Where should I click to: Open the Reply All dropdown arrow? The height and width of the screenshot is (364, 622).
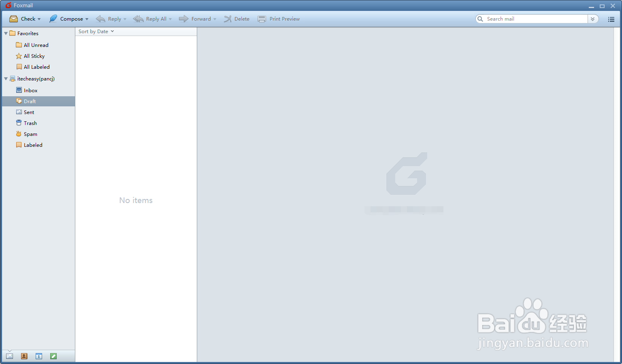pyautogui.click(x=170, y=19)
